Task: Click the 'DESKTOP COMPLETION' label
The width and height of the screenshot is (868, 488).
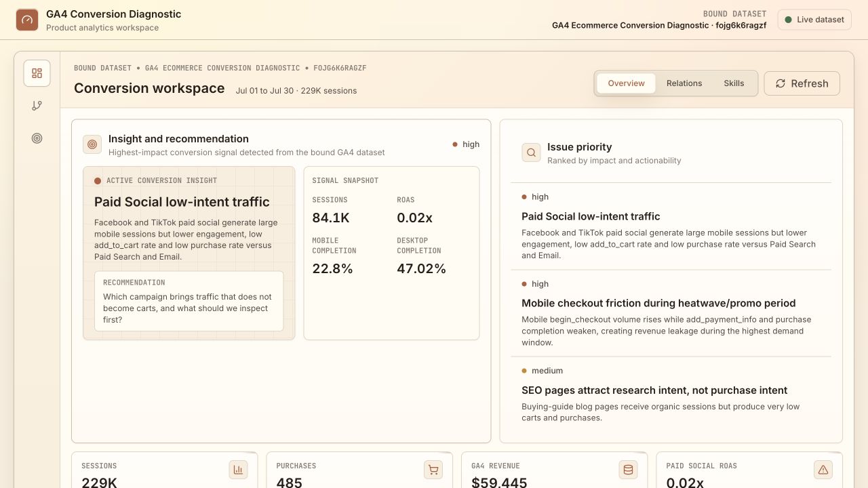Action: [419, 245]
